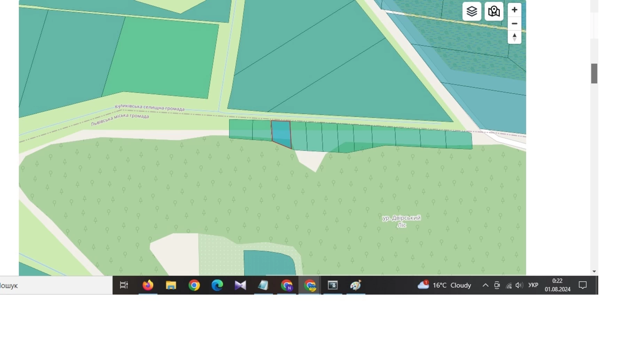Open the volume control in tray
Screen dimensions: 644x362
(519, 285)
